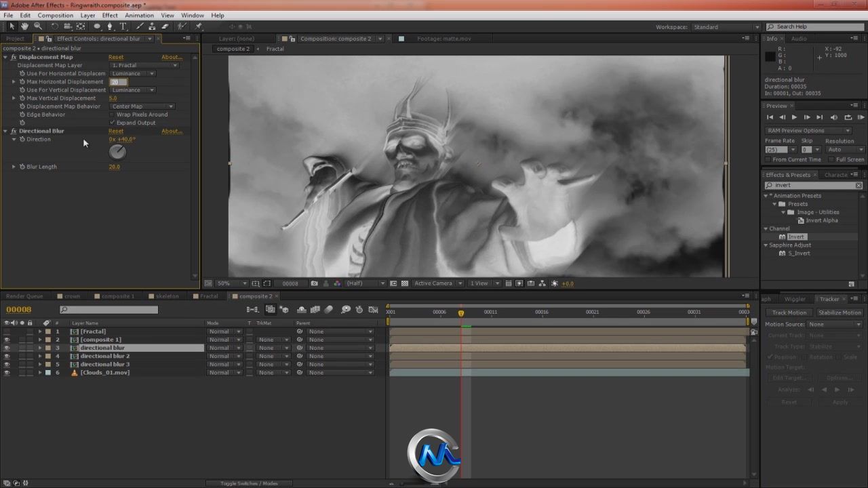Click the Auto-keyframe stopwatch icon
This screenshot has width=868, height=488.
[359, 310]
